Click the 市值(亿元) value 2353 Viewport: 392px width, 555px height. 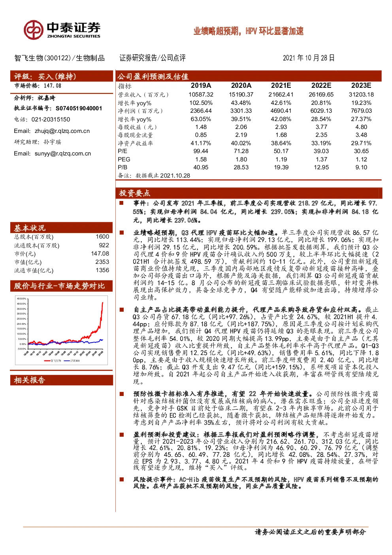point(102,262)
